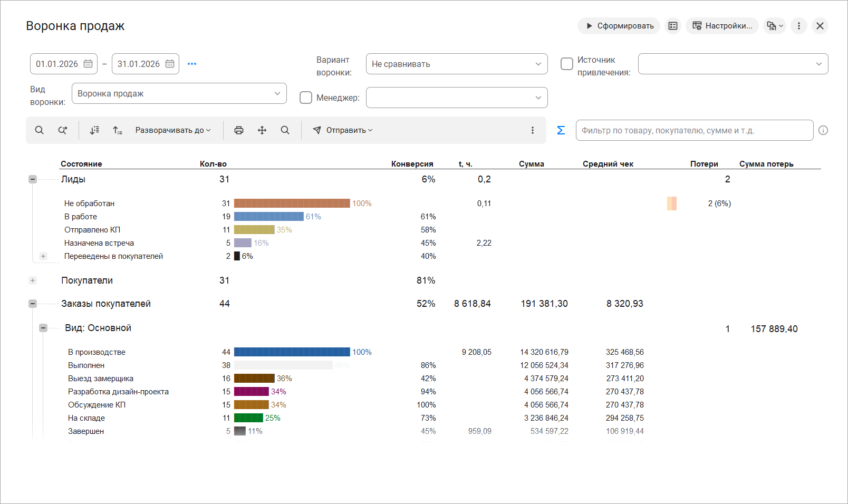Click the info icon beside the filter field

pos(823,130)
